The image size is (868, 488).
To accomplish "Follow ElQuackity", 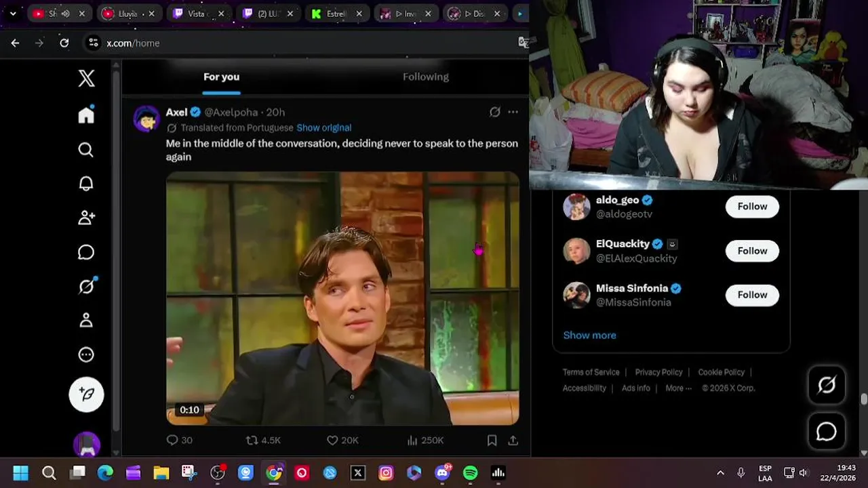I will 752,251.
